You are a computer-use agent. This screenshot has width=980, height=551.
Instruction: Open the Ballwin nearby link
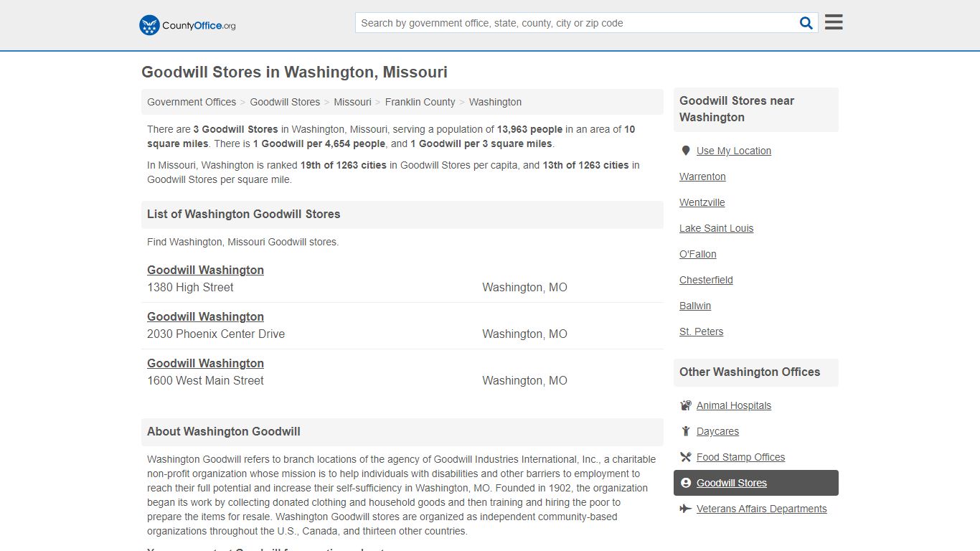[x=695, y=306]
